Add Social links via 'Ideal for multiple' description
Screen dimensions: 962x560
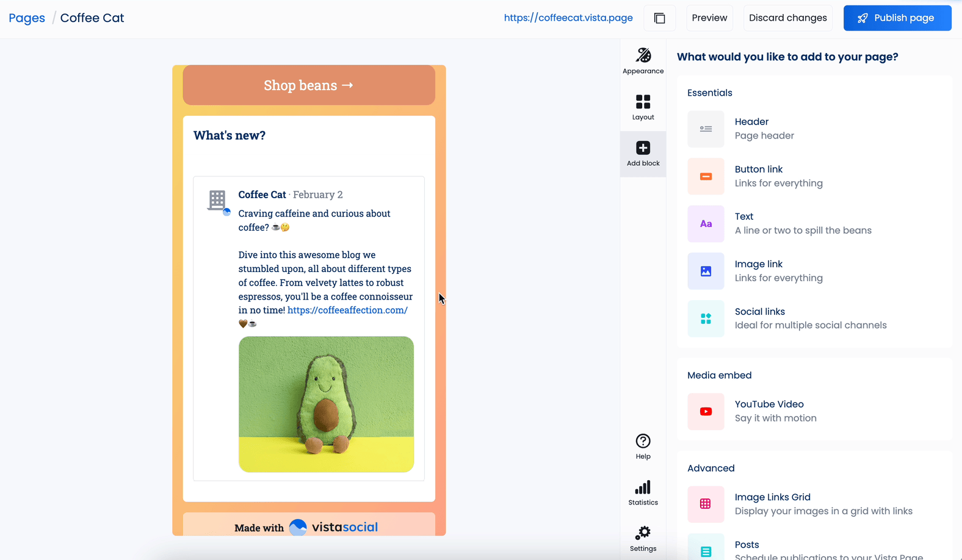[811, 325]
